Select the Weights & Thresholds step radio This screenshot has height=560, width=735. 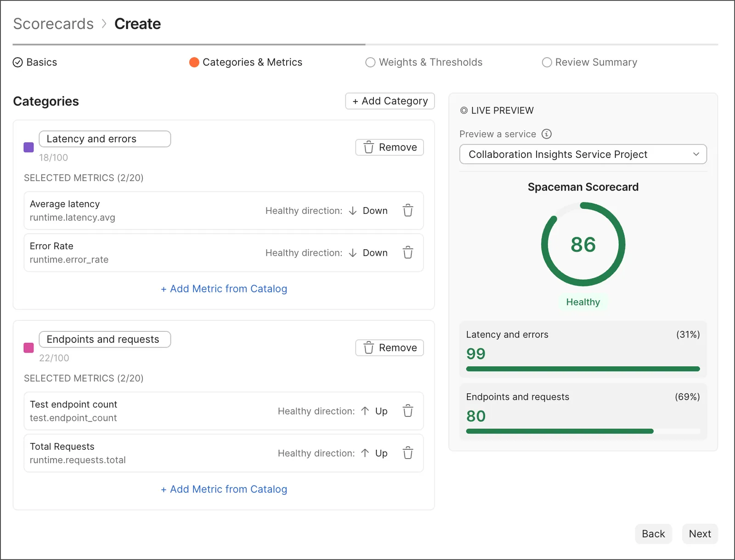[x=370, y=62]
